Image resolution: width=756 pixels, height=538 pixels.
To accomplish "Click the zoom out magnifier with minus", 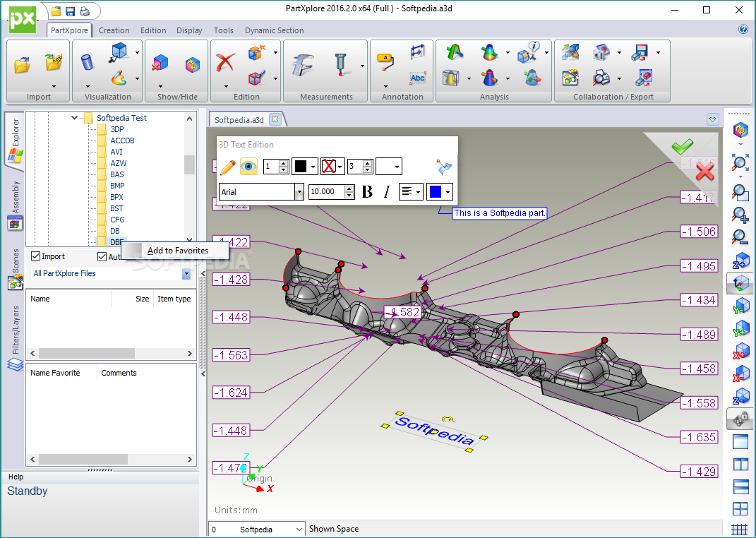I will coord(740,237).
